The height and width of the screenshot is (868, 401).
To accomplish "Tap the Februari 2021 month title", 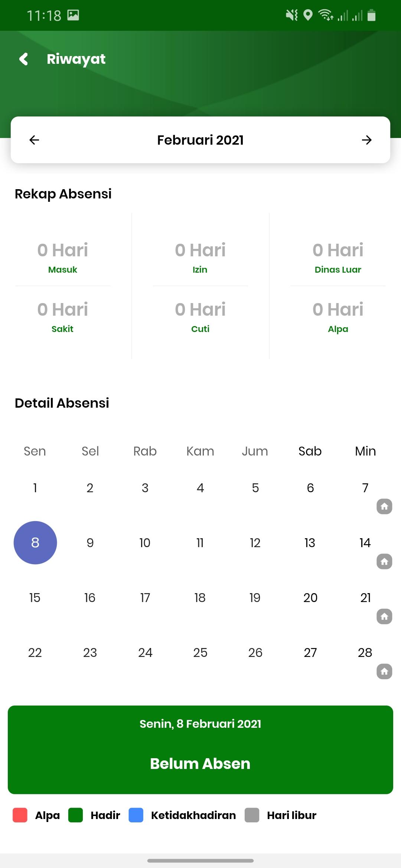I will coord(200,140).
